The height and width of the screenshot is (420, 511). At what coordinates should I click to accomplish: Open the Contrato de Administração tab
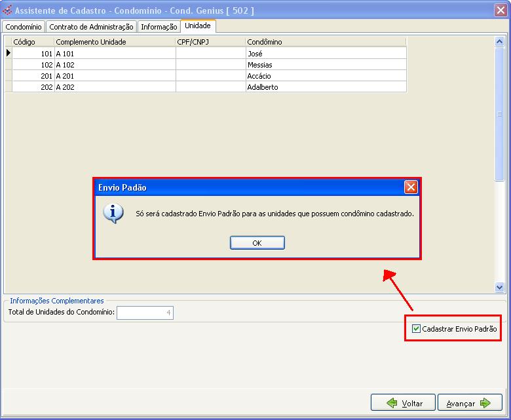91,27
